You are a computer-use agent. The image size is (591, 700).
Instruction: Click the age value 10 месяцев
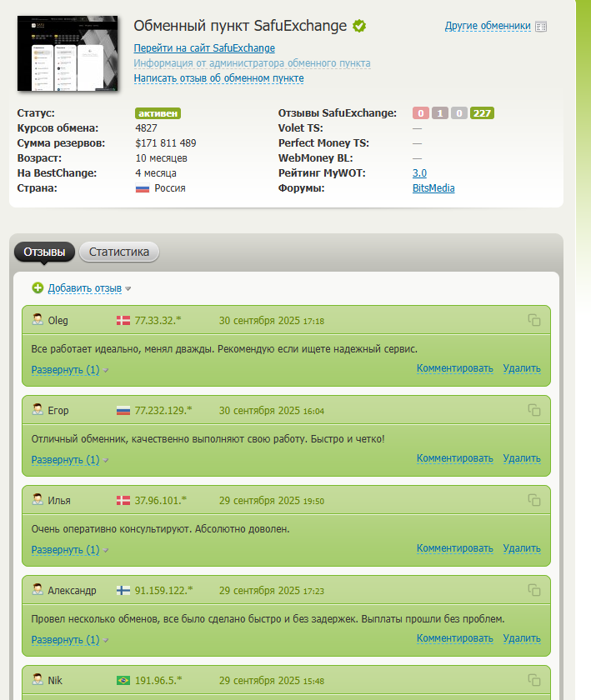coord(161,158)
